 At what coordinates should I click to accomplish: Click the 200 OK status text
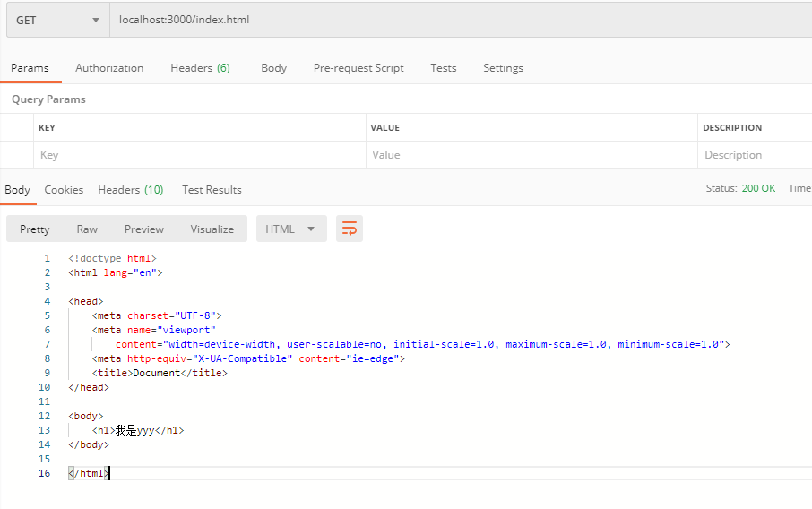click(758, 188)
